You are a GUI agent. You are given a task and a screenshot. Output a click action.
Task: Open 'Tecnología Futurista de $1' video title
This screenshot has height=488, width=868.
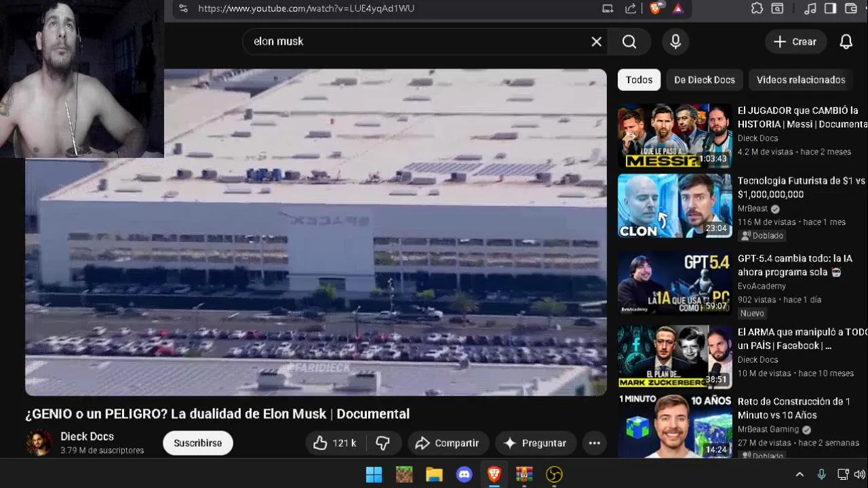point(802,188)
